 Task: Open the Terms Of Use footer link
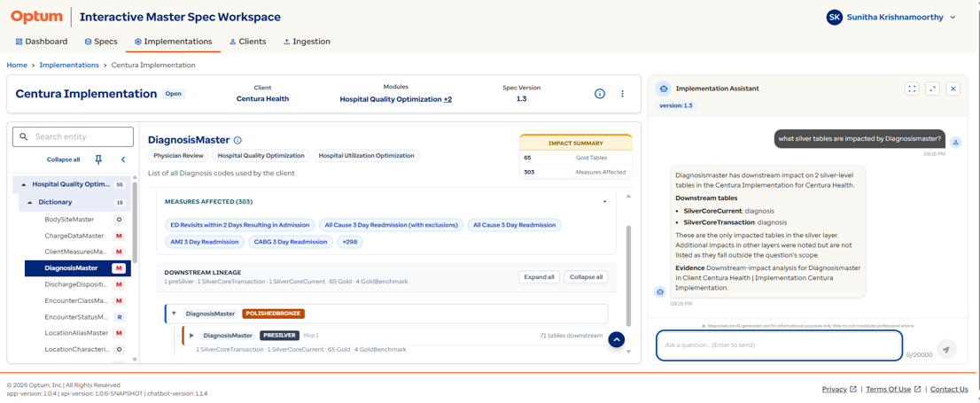893,389
